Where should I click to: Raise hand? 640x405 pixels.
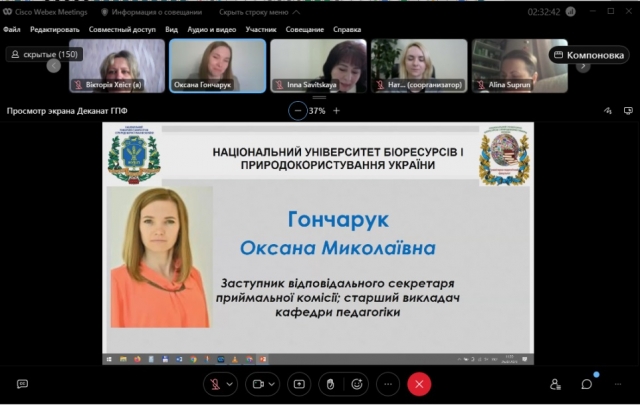pos(330,384)
